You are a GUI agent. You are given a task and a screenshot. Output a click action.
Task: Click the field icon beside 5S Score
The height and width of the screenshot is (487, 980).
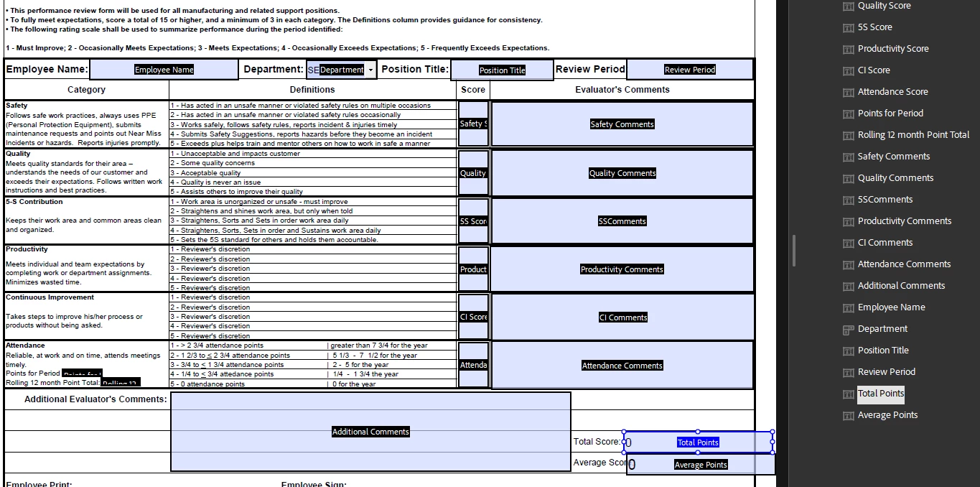pyautogui.click(x=849, y=27)
